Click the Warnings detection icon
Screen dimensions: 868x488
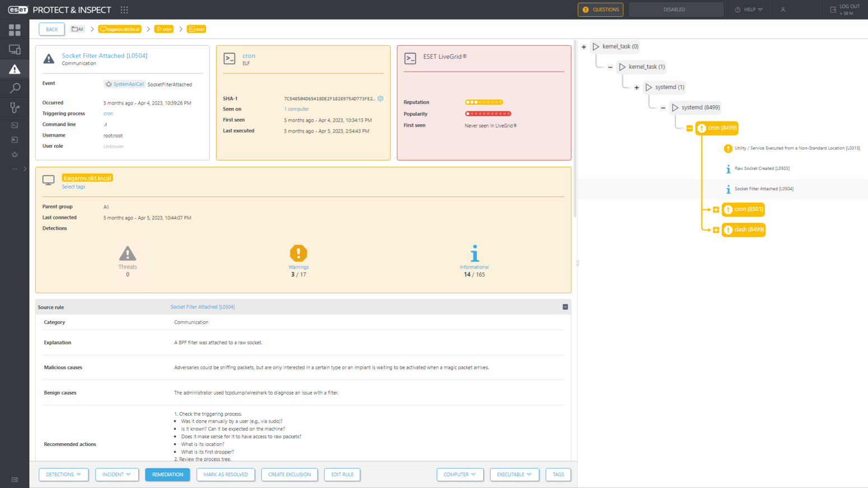pos(298,254)
